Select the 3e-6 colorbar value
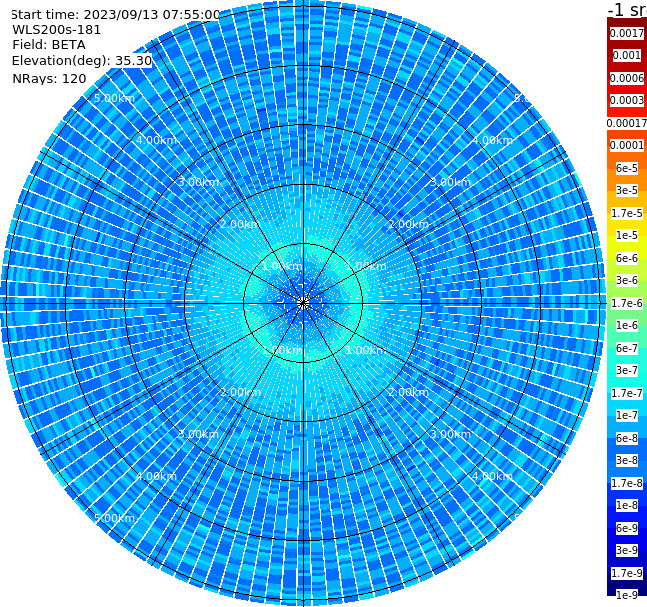Image resolution: width=647 pixels, height=607 pixels. (627, 280)
